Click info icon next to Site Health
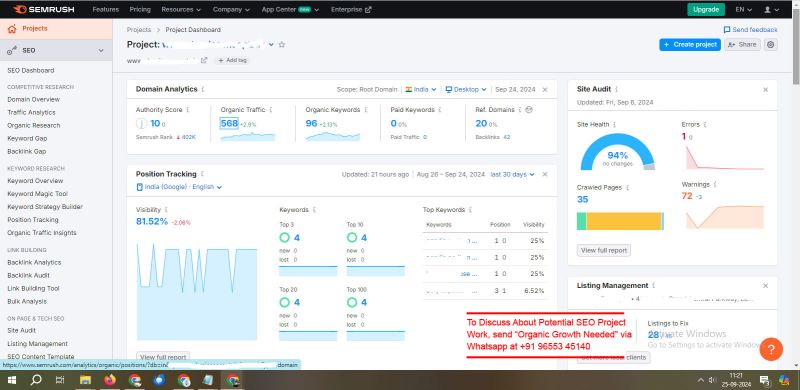This screenshot has height=390, width=800. (614, 125)
